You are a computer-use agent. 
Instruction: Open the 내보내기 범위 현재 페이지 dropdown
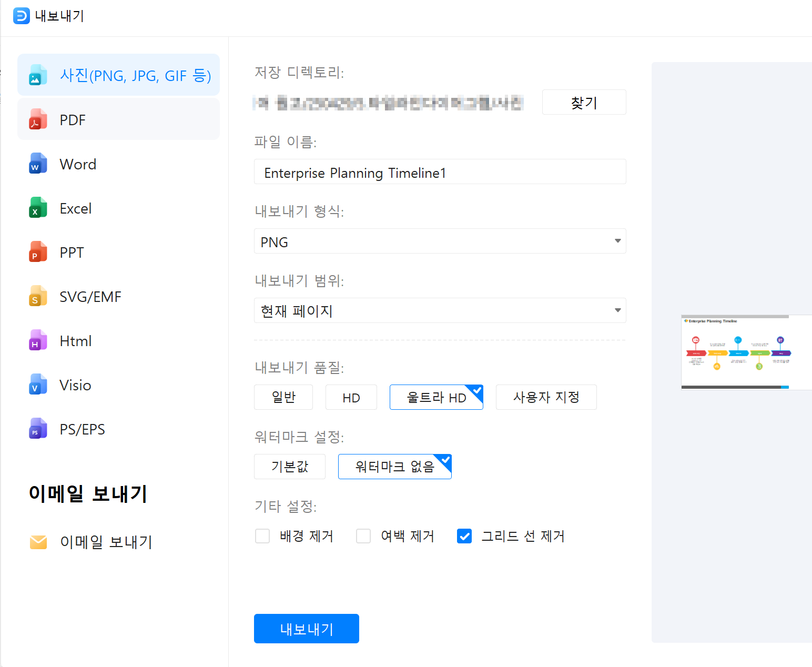440,310
